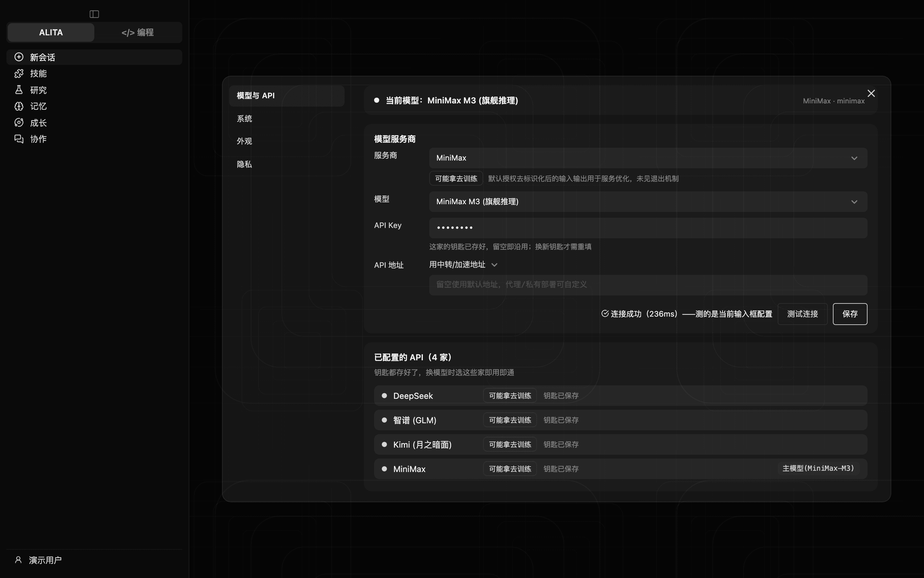Expand the 模型 MiniMax M3 dropdown
This screenshot has width=924, height=578.
(x=648, y=201)
